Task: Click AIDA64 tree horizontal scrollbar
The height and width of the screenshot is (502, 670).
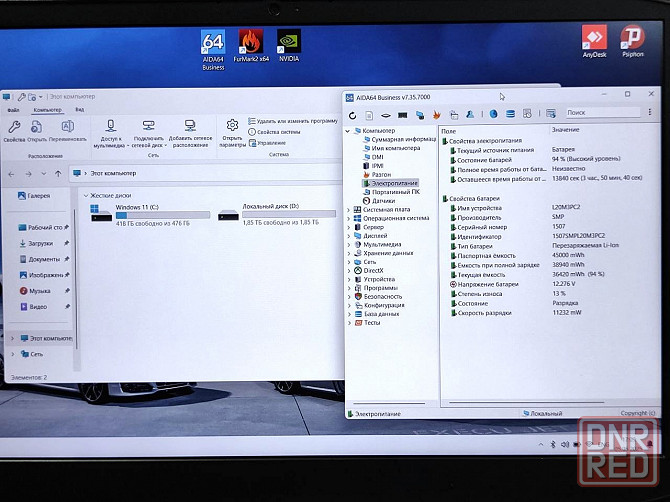Action: tap(389, 403)
